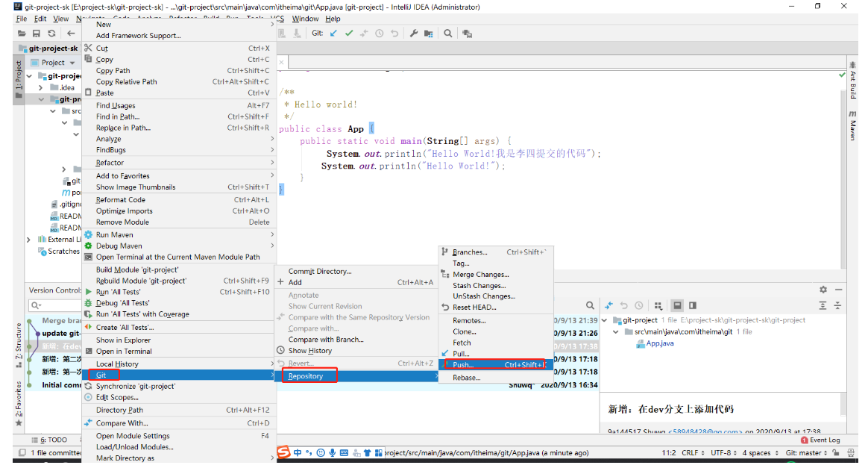The height and width of the screenshot is (471, 868).
Task: Toggle the read-only lock in status bar
Action: (836, 453)
